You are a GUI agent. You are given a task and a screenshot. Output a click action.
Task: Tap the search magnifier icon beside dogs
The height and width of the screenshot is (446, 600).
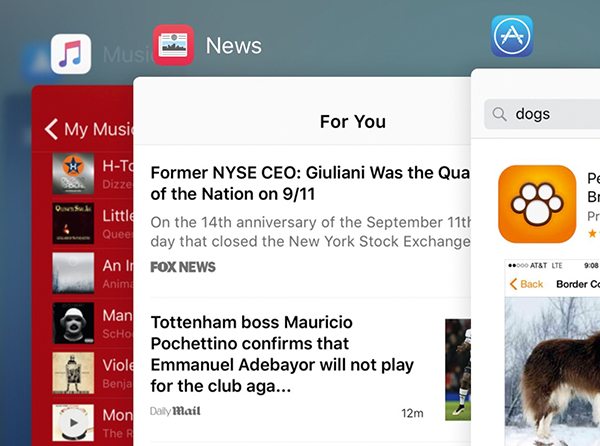pyautogui.click(x=499, y=114)
